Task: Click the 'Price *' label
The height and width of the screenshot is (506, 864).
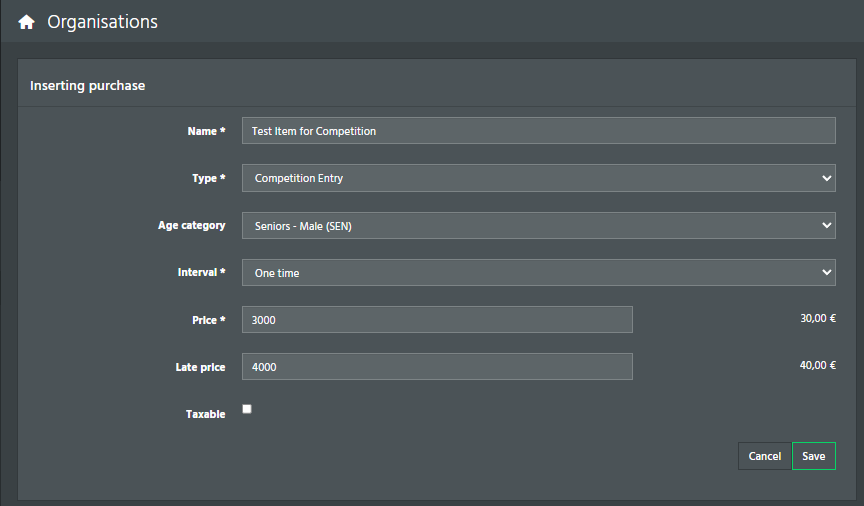Action: tap(208, 320)
